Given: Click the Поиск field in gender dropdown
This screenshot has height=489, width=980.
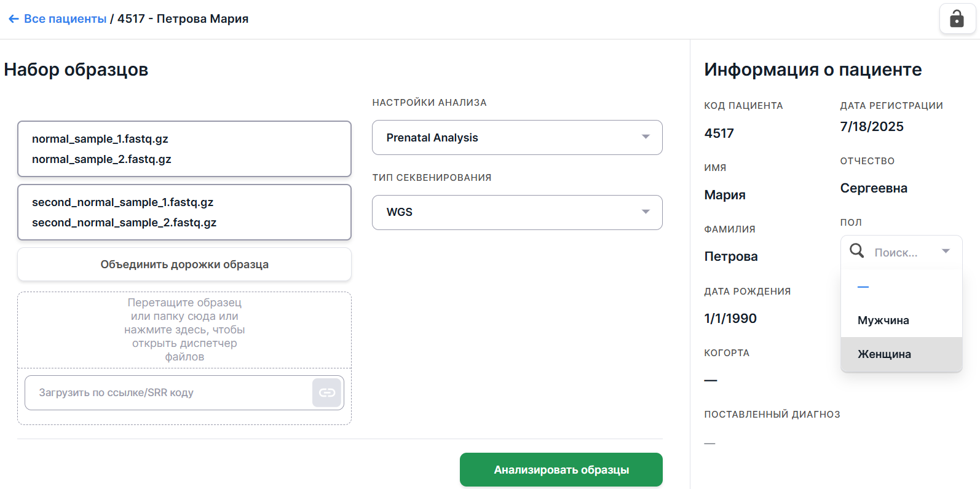Looking at the screenshot, I should tap(900, 252).
